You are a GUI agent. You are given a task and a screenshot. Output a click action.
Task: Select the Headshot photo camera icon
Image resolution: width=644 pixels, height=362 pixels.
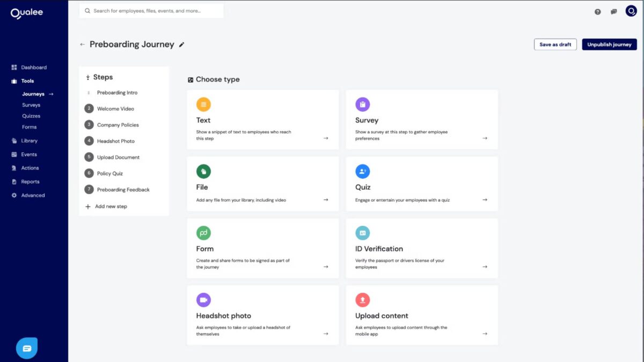coord(203,299)
